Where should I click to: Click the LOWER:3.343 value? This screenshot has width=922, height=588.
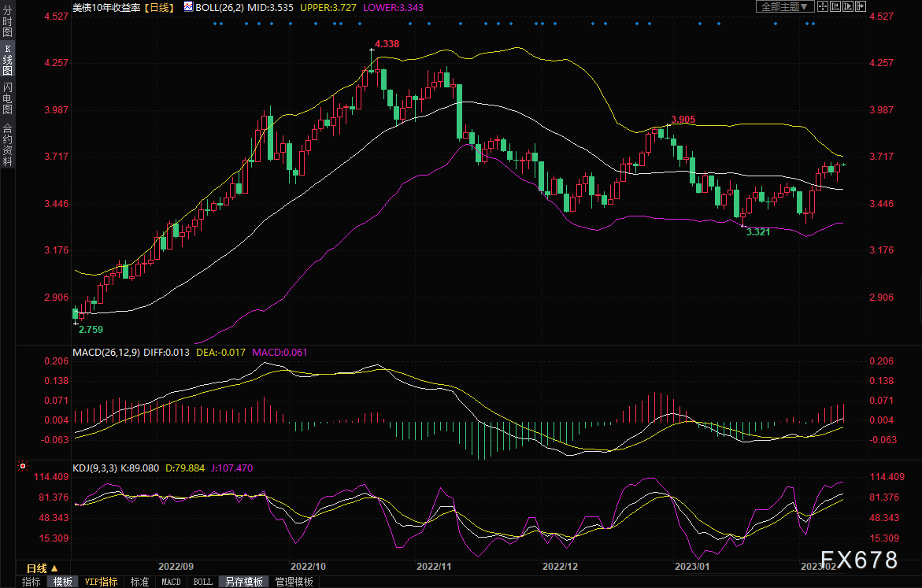point(393,7)
